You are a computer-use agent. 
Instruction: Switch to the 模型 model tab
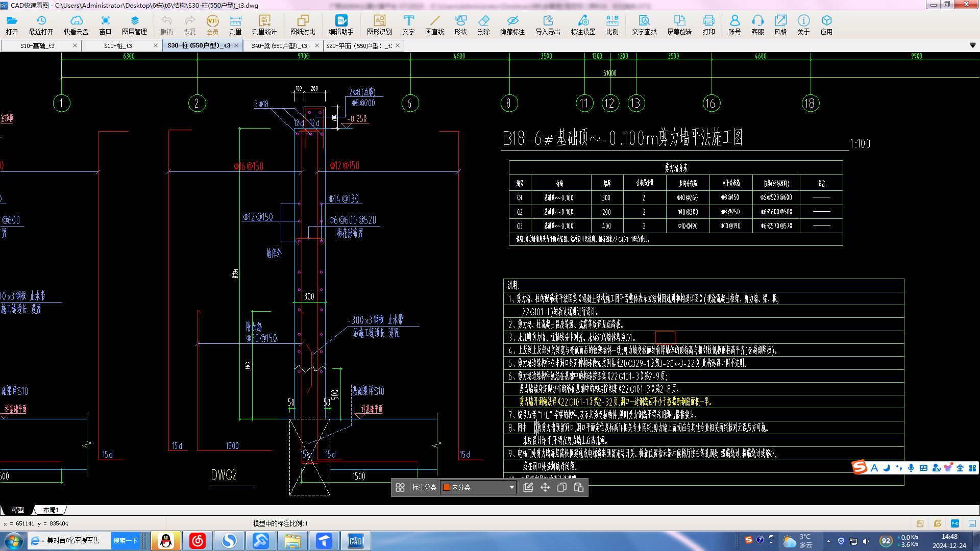pyautogui.click(x=18, y=510)
